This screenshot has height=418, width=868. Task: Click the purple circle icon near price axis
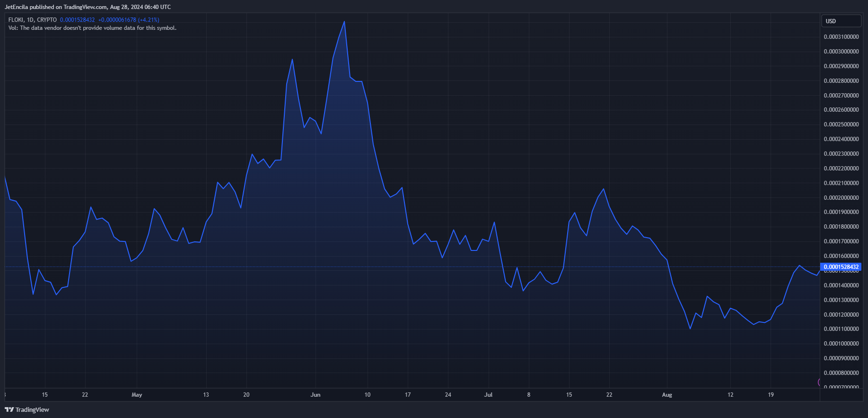point(819,382)
